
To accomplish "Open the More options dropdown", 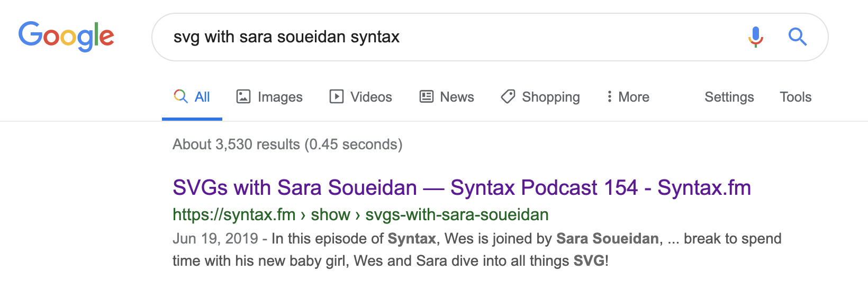I will pyautogui.click(x=634, y=97).
